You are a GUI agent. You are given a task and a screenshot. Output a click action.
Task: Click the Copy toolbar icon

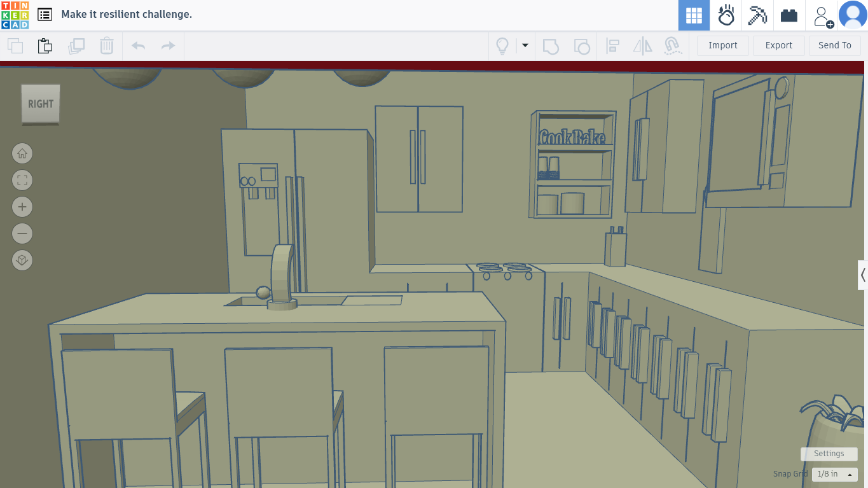tap(15, 46)
